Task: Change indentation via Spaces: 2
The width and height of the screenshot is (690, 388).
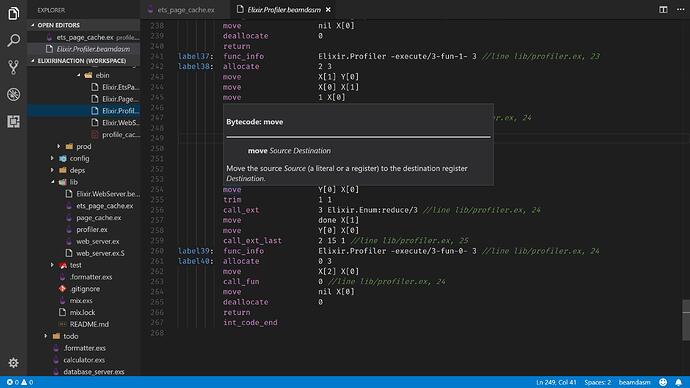Action: (598, 382)
